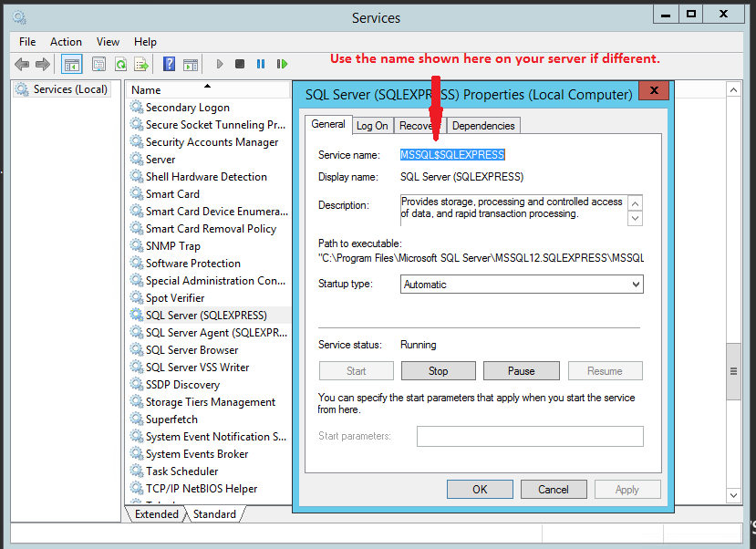Click the description scroll-up arrow

tap(635, 202)
